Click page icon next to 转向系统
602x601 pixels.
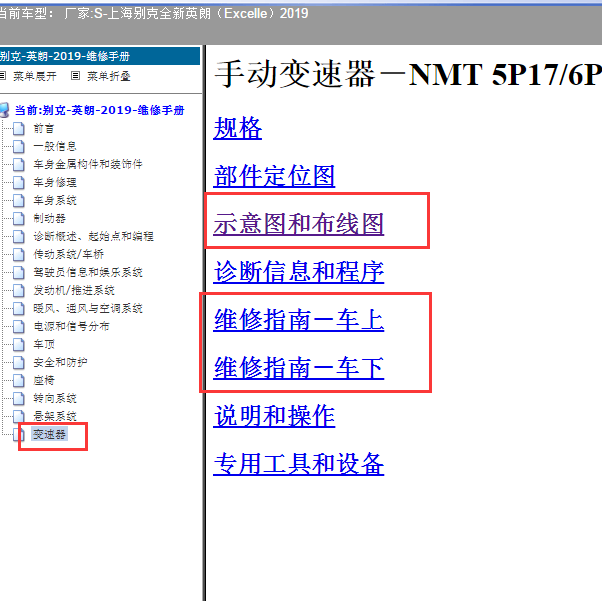[x=18, y=398]
